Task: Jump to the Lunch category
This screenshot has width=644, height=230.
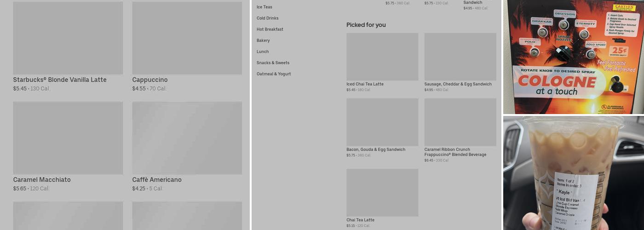Action: click(263, 52)
